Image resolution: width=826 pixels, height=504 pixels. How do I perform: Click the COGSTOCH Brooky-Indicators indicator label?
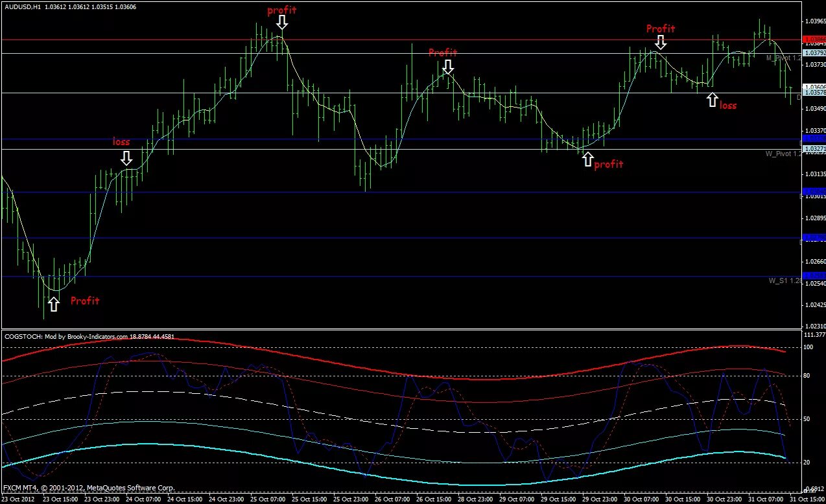(89, 336)
